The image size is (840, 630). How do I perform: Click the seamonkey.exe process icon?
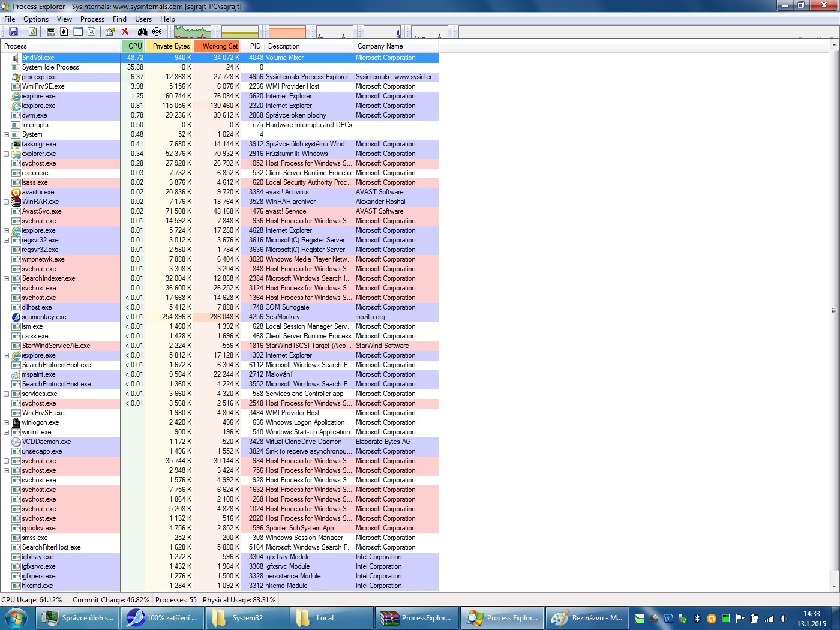(x=16, y=317)
